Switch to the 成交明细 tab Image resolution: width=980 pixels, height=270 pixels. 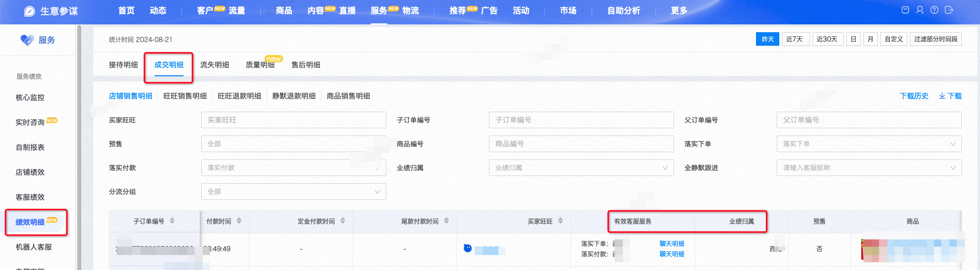pyautogui.click(x=169, y=65)
